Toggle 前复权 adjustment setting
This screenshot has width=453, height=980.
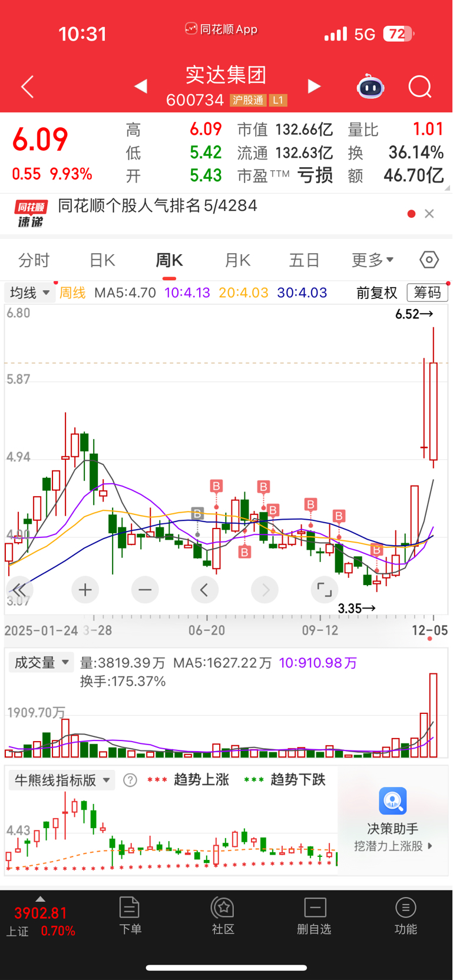(x=377, y=293)
